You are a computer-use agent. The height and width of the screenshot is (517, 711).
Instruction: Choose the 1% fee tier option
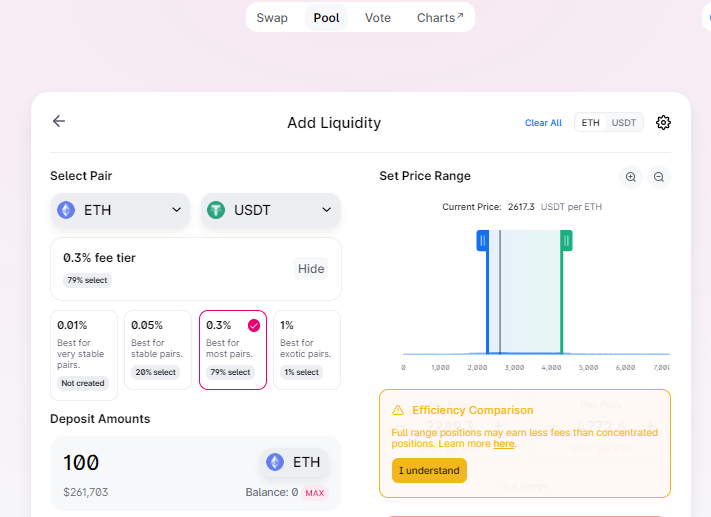(x=306, y=349)
